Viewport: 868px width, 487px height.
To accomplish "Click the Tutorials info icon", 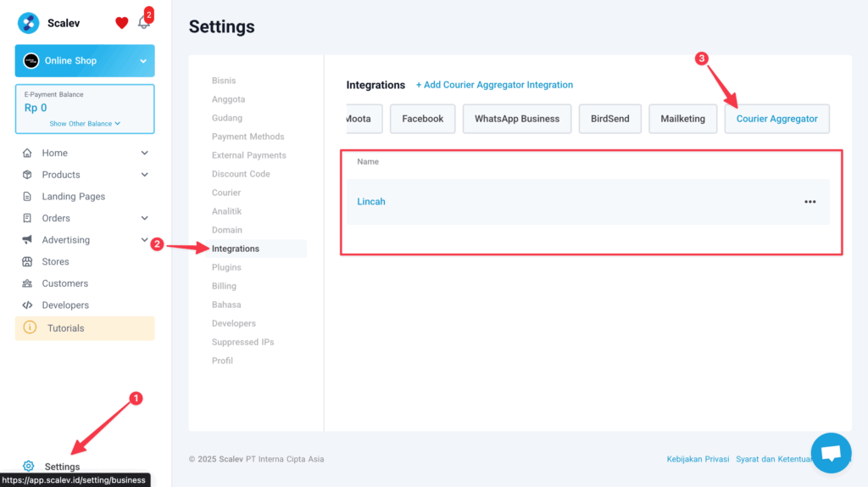I will 30,327.
